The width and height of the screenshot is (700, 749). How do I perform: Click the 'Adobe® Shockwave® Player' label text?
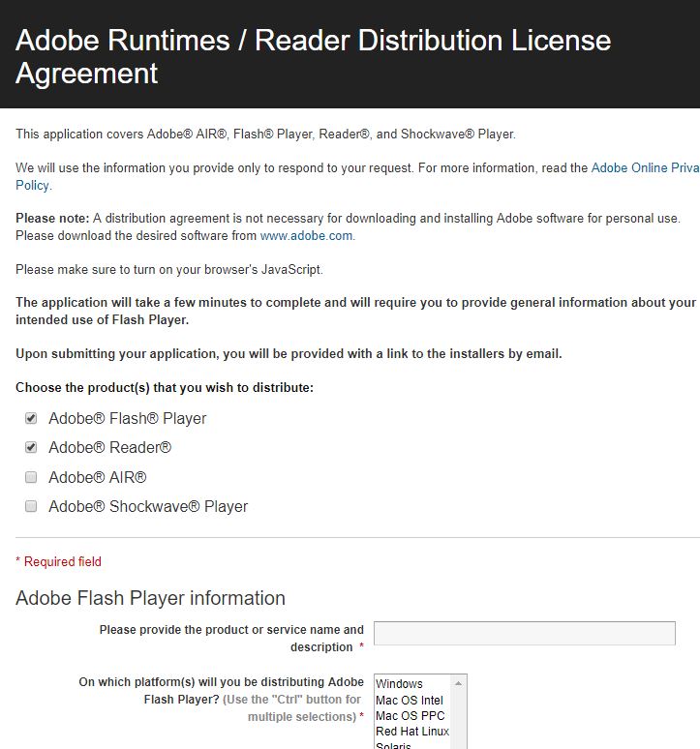(148, 507)
